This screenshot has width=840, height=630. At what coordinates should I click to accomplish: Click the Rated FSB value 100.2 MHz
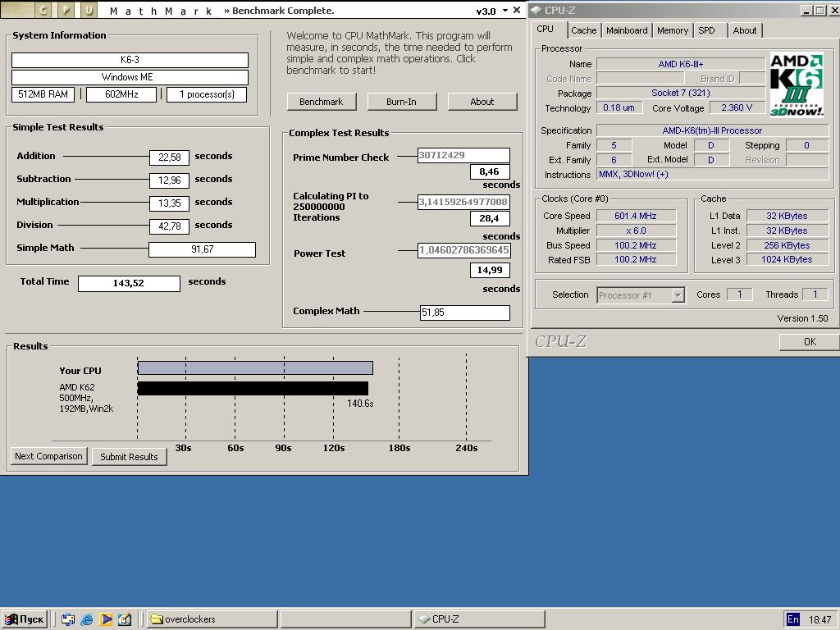[x=636, y=260]
